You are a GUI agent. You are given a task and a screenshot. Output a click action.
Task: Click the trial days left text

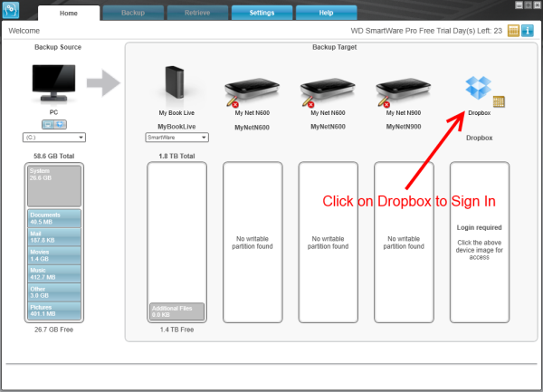pyautogui.click(x=426, y=31)
